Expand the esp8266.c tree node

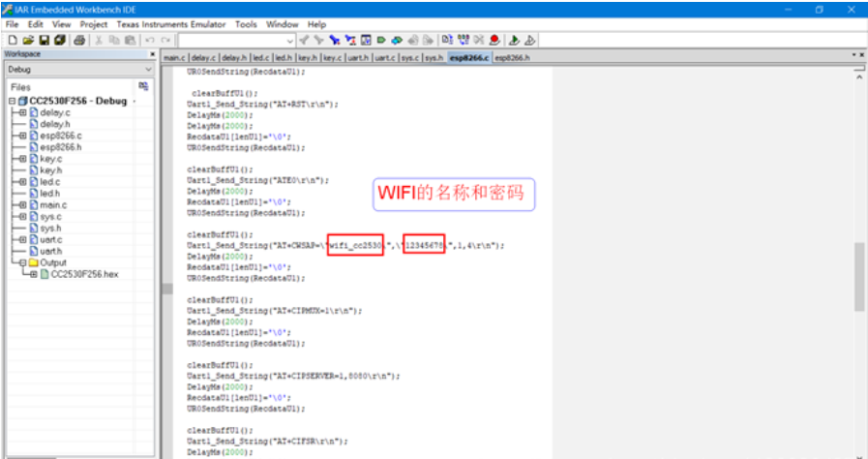22,136
